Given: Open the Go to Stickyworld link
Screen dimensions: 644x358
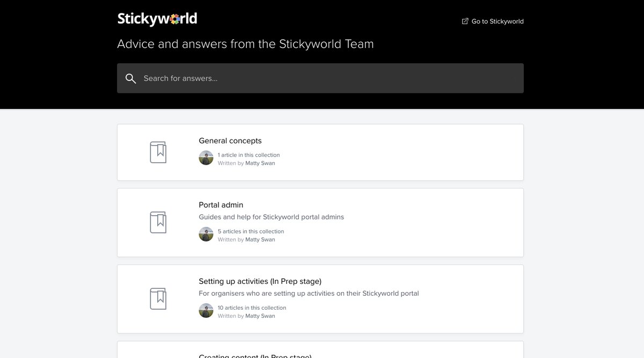Looking at the screenshot, I should pyautogui.click(x=493, y=21).
